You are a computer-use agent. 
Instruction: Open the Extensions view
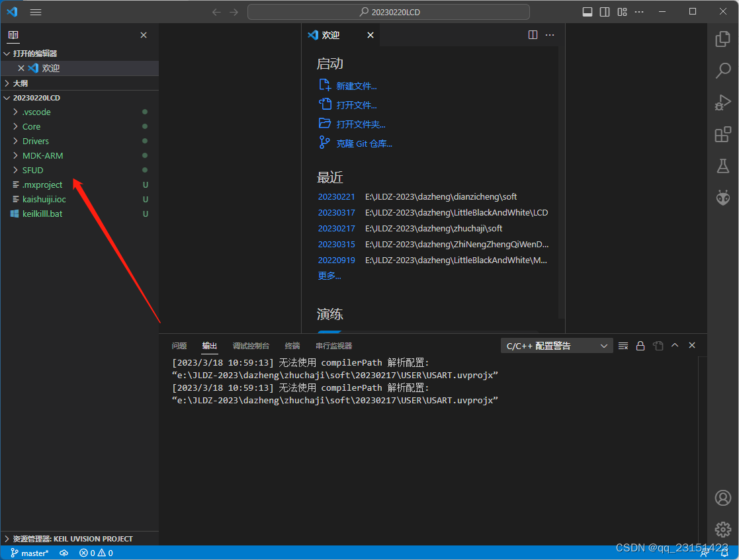[x=723, y=135]
